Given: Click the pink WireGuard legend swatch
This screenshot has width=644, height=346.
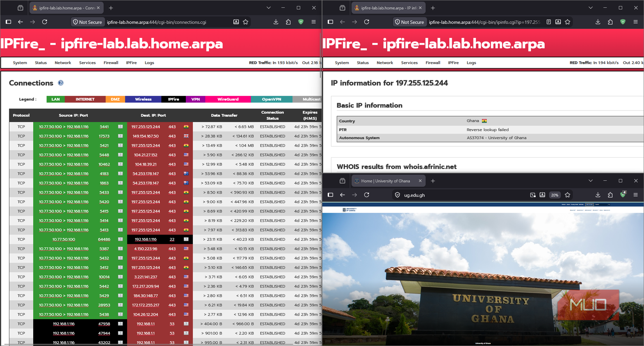Looking at the screenshot, I should 228,99.
